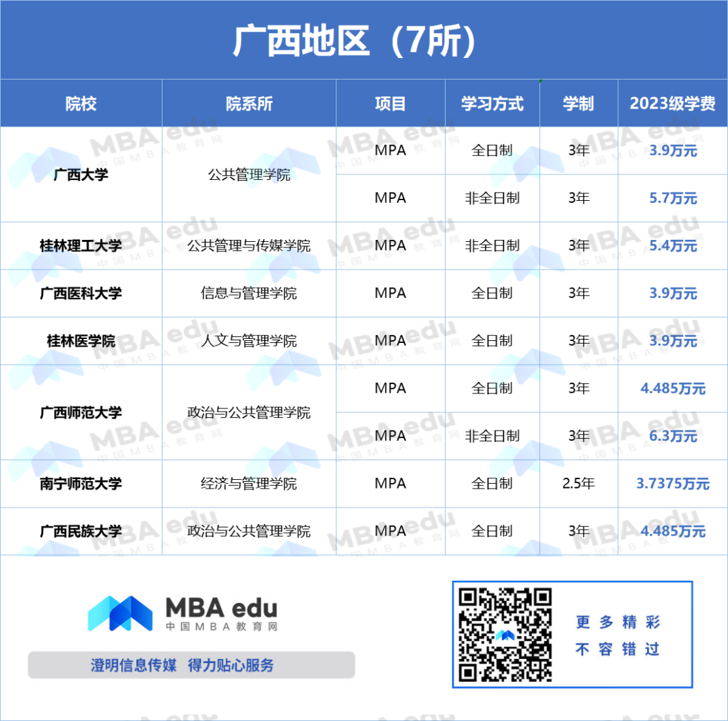Select the '广西医科大学' cell
This screenshot has height=721, width=728.
coord(81,293)
